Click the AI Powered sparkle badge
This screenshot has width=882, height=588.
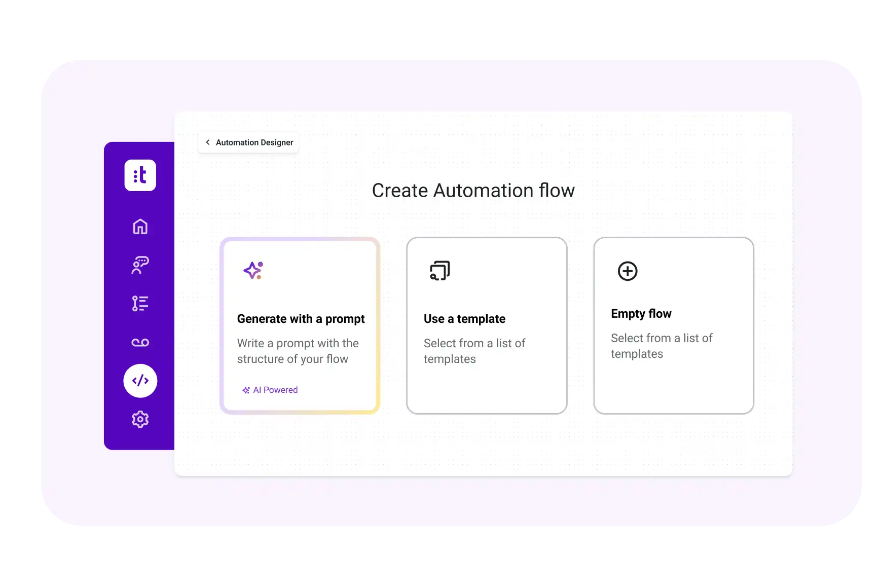click(247, 390)
